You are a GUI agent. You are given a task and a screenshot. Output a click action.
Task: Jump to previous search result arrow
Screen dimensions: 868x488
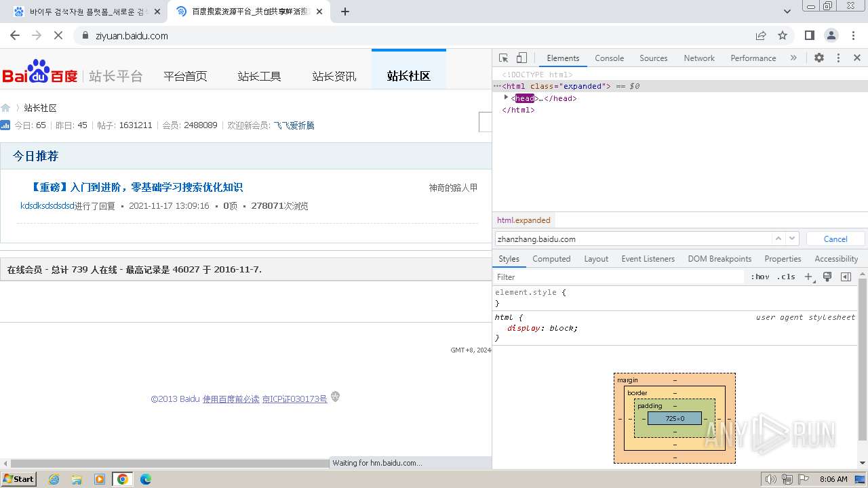pos(778,239)
